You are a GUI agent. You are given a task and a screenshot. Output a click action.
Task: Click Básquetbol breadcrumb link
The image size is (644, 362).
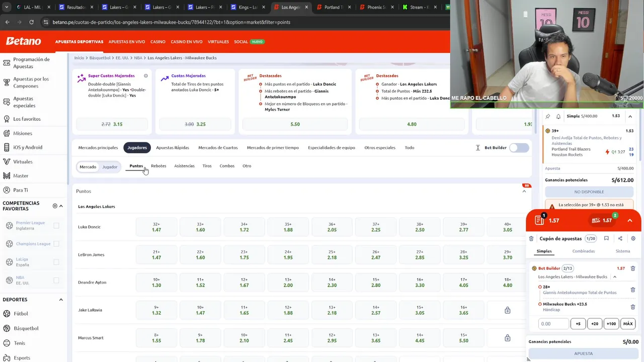[100, 58]
